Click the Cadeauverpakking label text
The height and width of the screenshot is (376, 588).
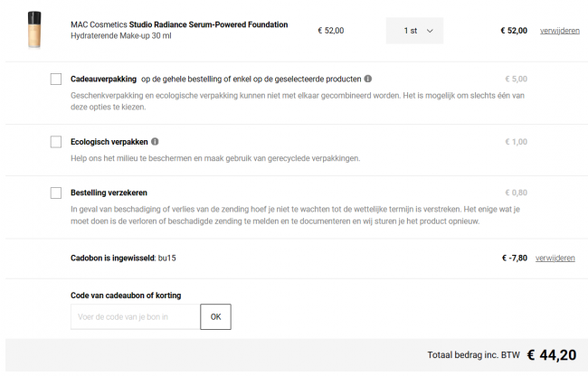105,79
